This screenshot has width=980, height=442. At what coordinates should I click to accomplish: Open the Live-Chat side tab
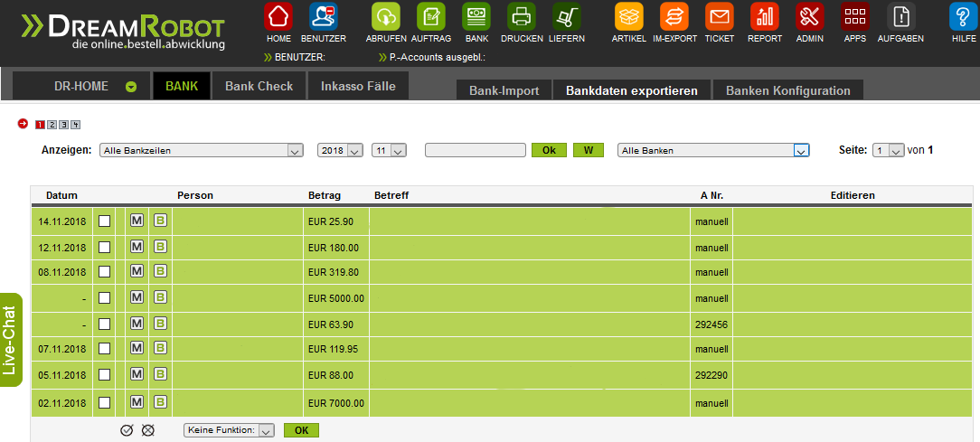[x=11, y=340]
